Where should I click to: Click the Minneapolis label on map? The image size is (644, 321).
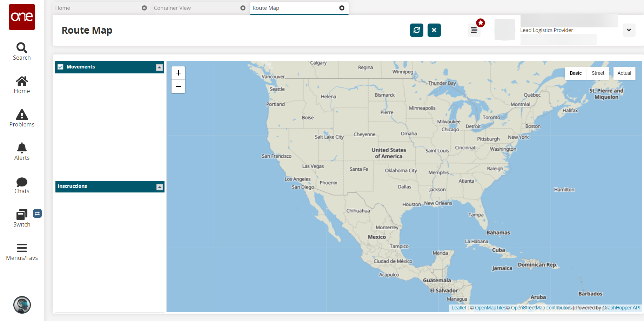coord(422,108)
